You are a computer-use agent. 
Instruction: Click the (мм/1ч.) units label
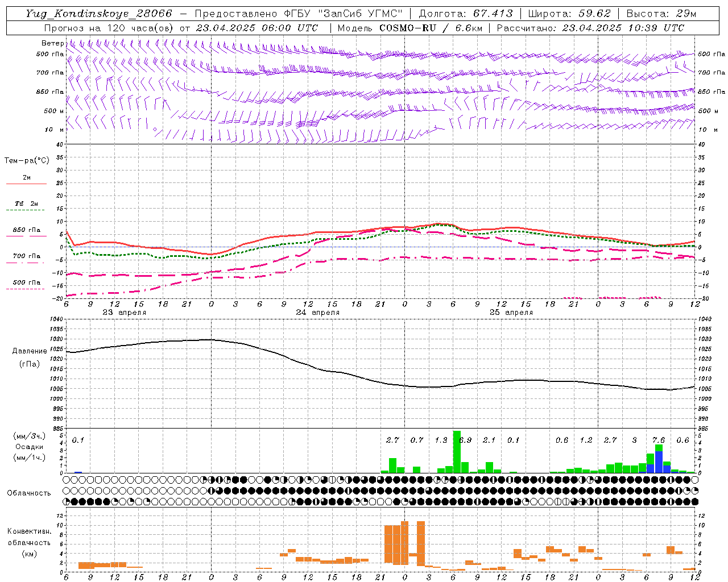click(29, 458)
